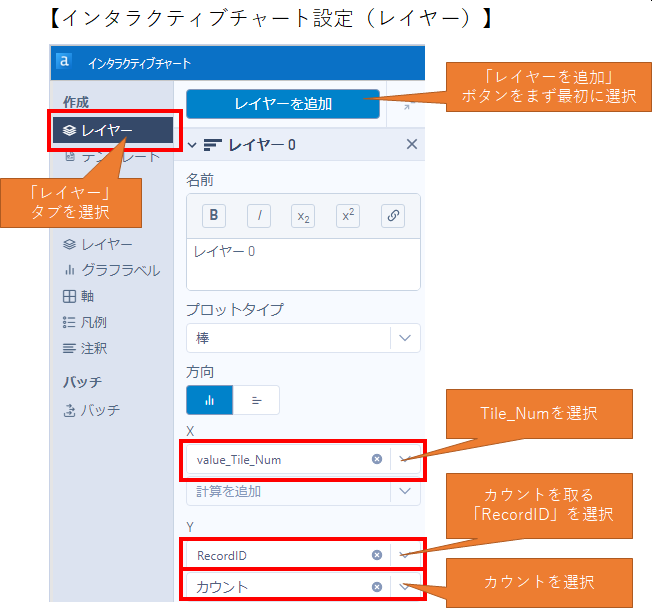The image size is (652, 608).
Task: Click the インタラクティブチャート title text
Action: tap(139, 63)
